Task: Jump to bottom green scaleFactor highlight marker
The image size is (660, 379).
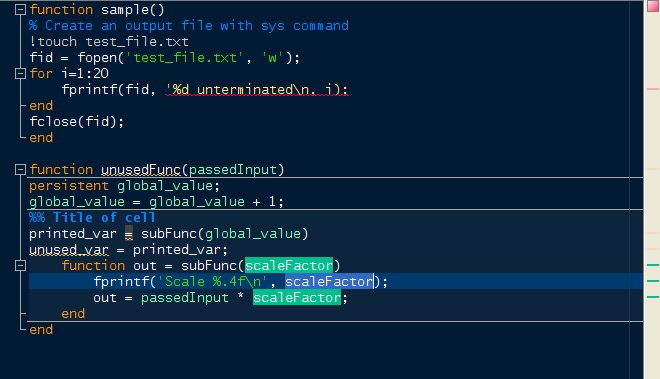Action: [x=653, y=297]
